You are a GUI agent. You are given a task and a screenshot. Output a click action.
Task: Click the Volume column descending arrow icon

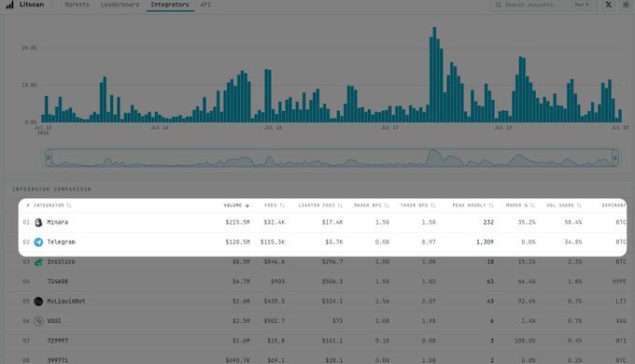tap(247, 205)
